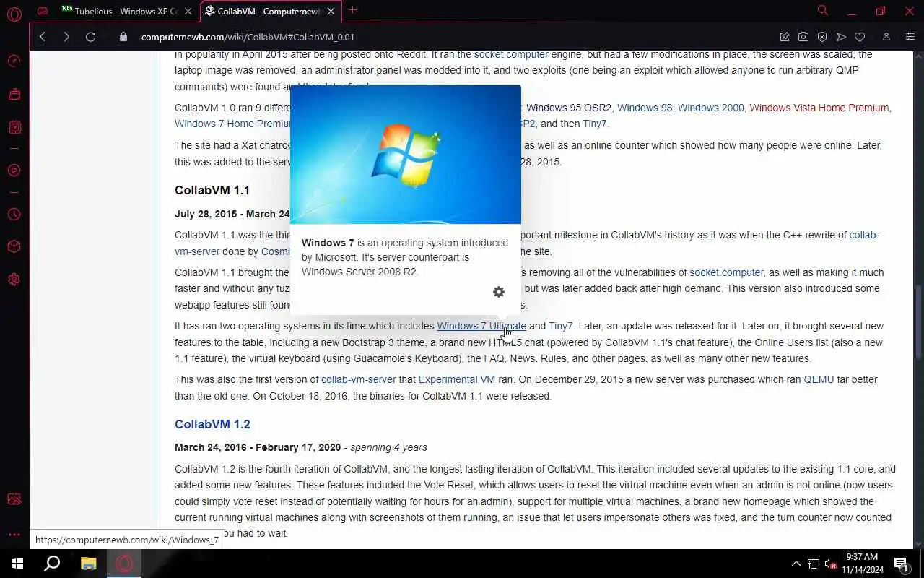Open History clock in sidebar
The image size is (924, 578).
point(14,215)
